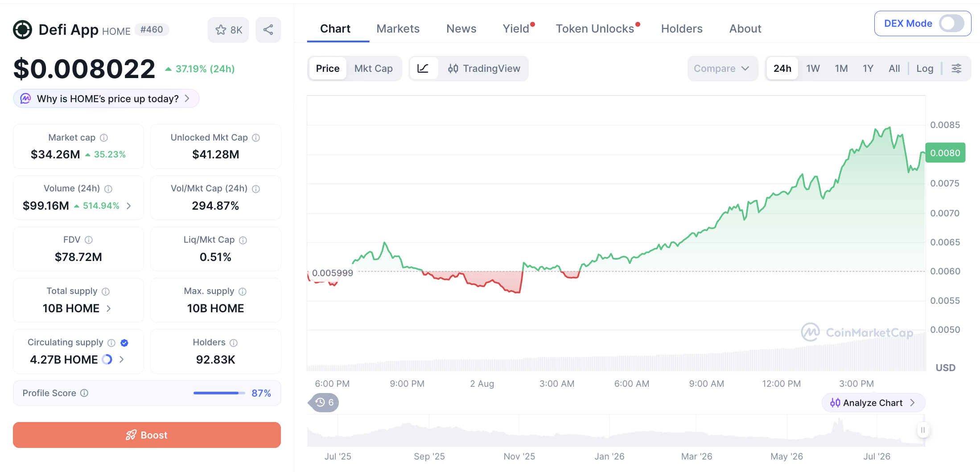
Task: Open the Compare dropdown
Action: point(722,68)
